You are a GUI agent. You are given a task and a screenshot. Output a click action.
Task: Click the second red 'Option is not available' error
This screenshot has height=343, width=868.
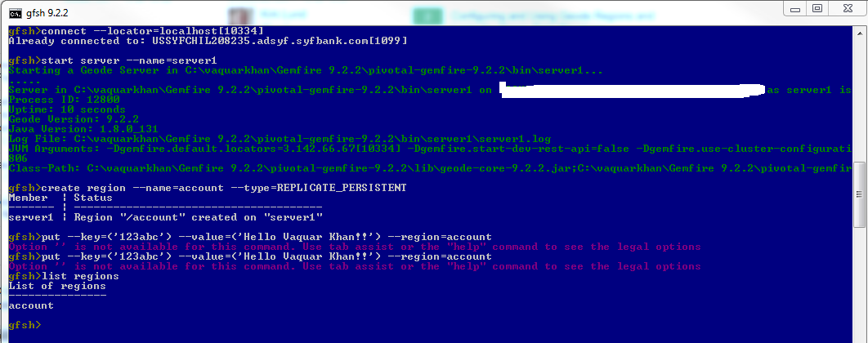click(355, 266)
